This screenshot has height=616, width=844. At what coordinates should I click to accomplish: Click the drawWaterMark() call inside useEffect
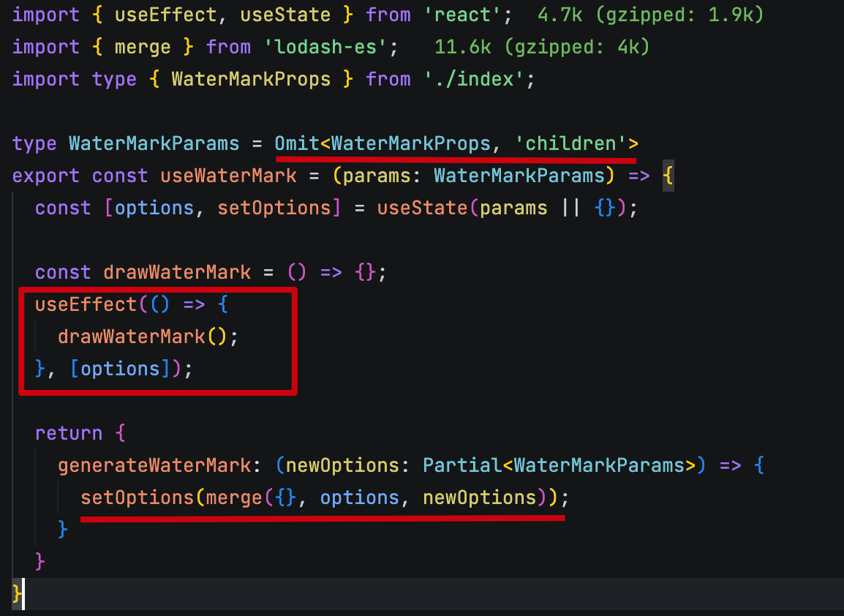click(x=132, y=337)
